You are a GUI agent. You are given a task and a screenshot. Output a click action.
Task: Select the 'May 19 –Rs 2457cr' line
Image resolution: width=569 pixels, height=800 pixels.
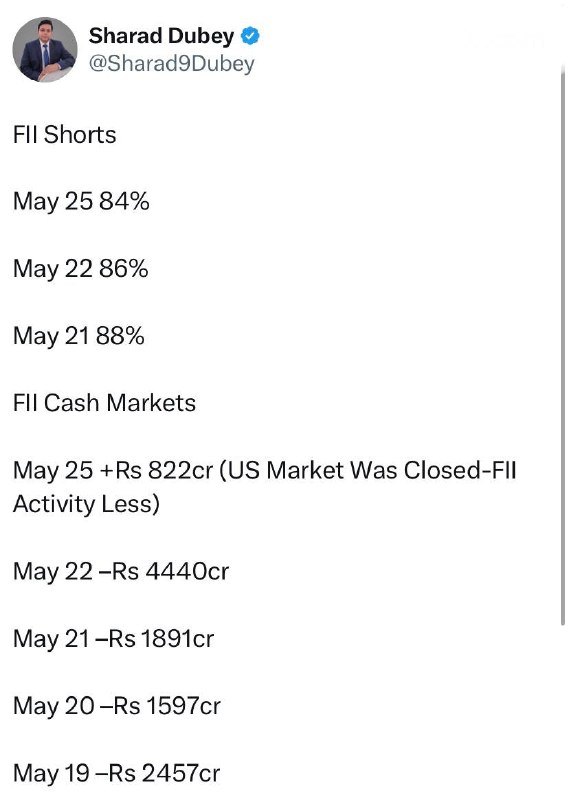click(116, 773)
